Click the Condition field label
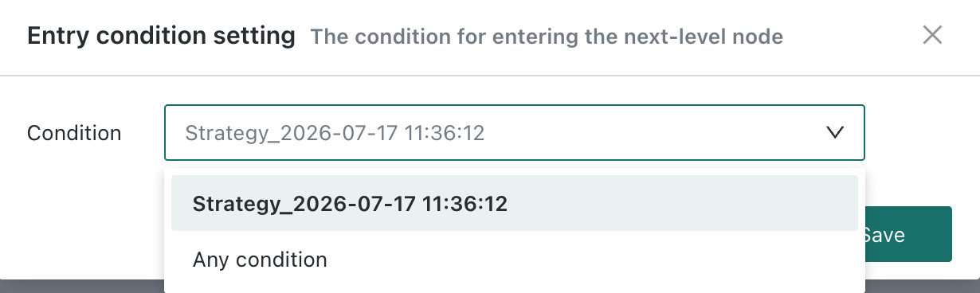Image resolution: width=980 pixels, height=293 pixels. [74, 133]
